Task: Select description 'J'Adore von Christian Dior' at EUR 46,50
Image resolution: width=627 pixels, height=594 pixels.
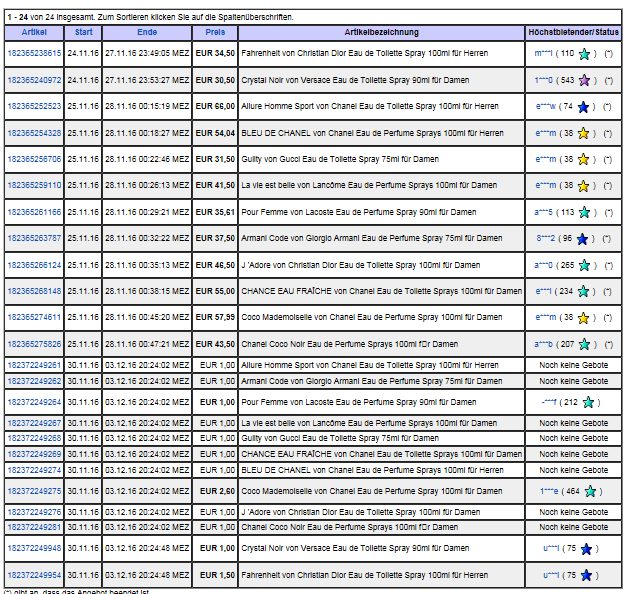Action: pyautogui.click(x=360, y=265)
